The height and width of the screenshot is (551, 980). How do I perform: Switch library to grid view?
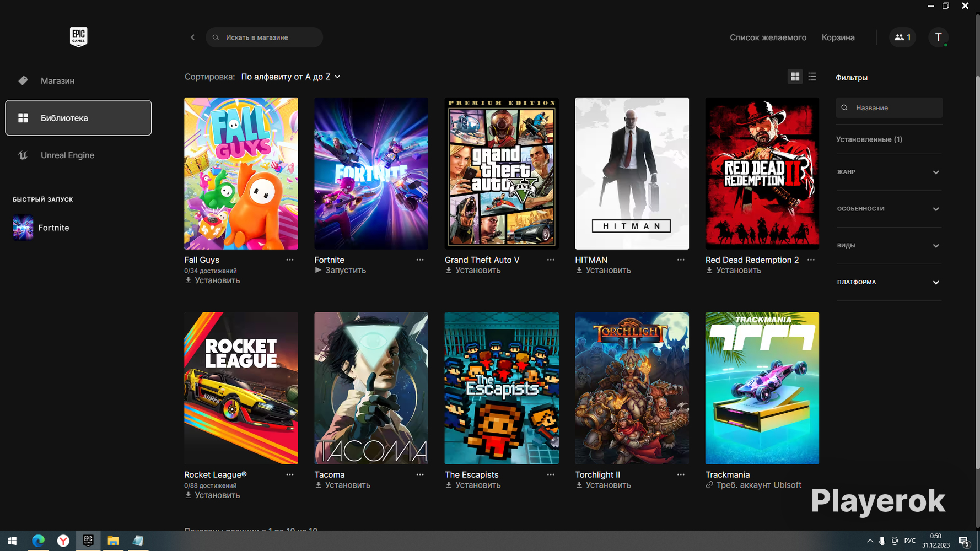[795, 77]
